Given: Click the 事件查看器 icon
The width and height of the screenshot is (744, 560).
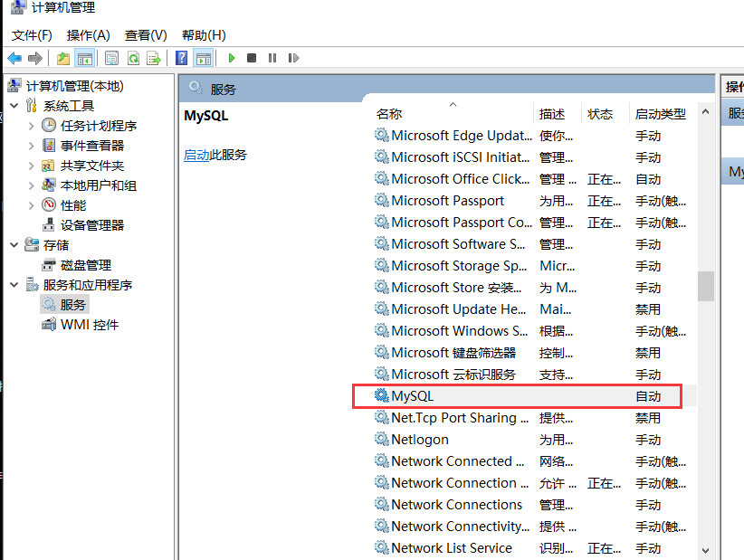Looking at the screenshot, I should (48, 145).
